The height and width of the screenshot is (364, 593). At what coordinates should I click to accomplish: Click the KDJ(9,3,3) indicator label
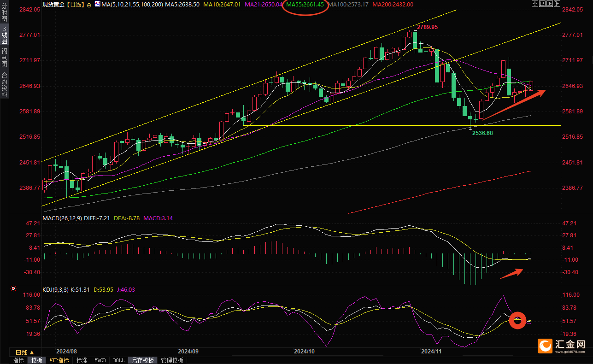[56, 290]
